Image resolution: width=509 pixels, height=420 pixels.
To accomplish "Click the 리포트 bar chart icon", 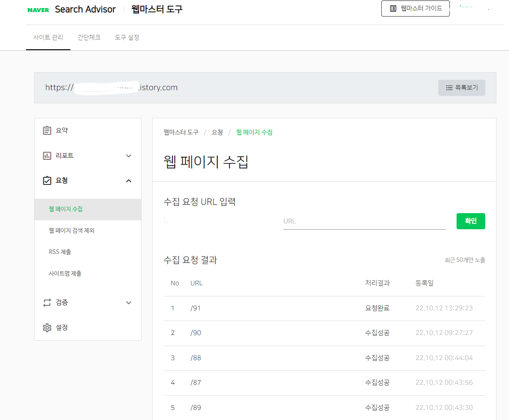I will click(x=47, y=155).
